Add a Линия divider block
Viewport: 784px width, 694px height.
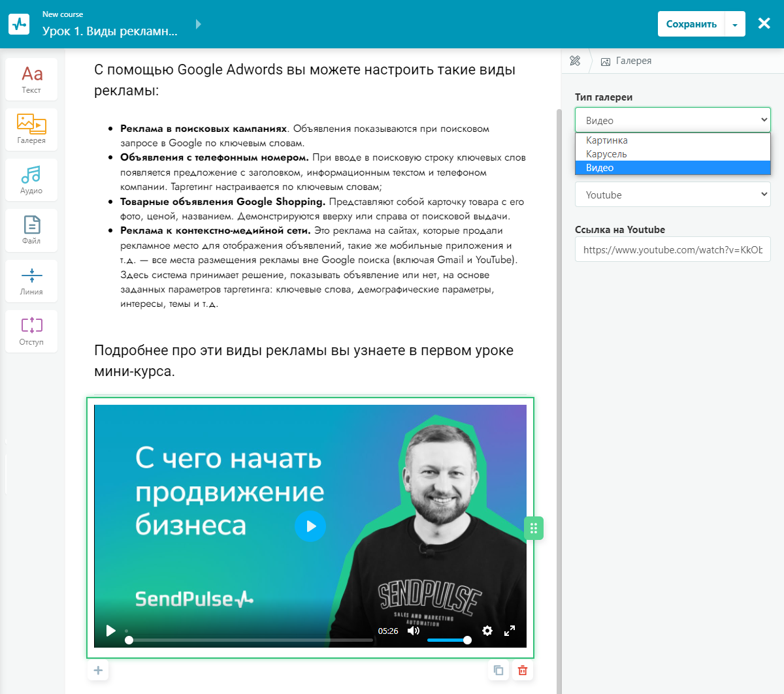[31, 281]
